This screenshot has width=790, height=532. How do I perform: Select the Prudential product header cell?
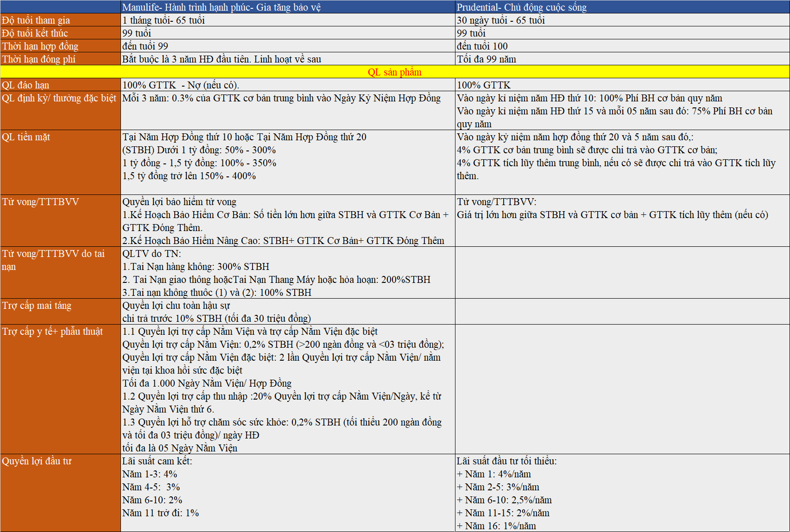622,7
